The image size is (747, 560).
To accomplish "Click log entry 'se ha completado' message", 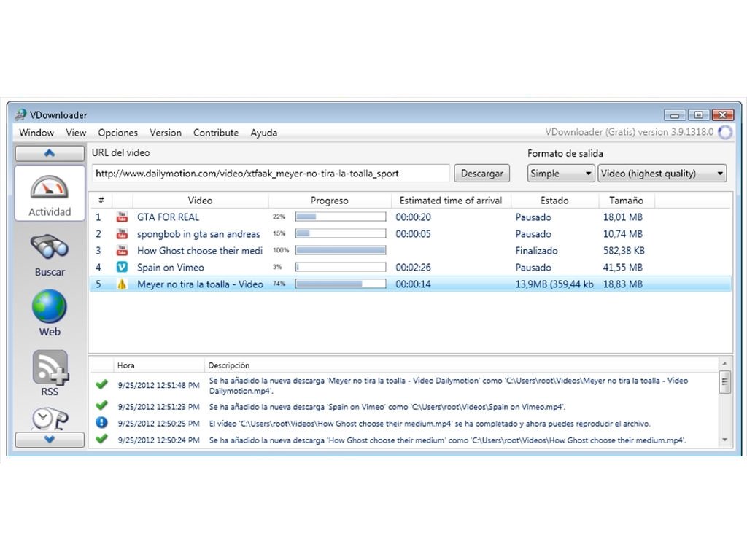I will coord(429,424).
